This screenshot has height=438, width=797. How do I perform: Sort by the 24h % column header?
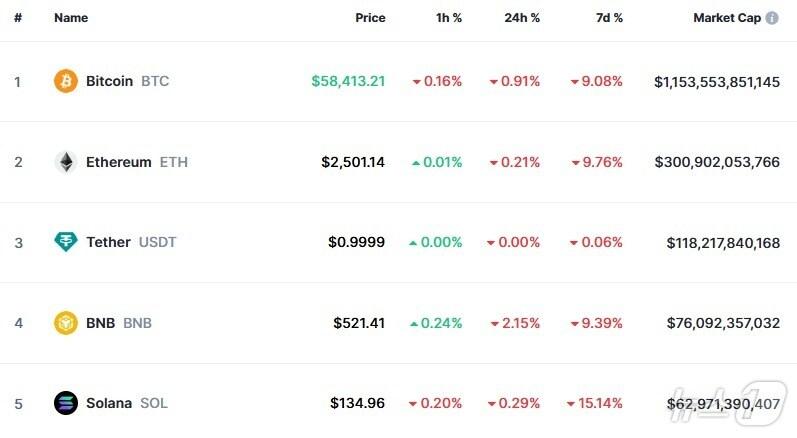coord(520,18)
